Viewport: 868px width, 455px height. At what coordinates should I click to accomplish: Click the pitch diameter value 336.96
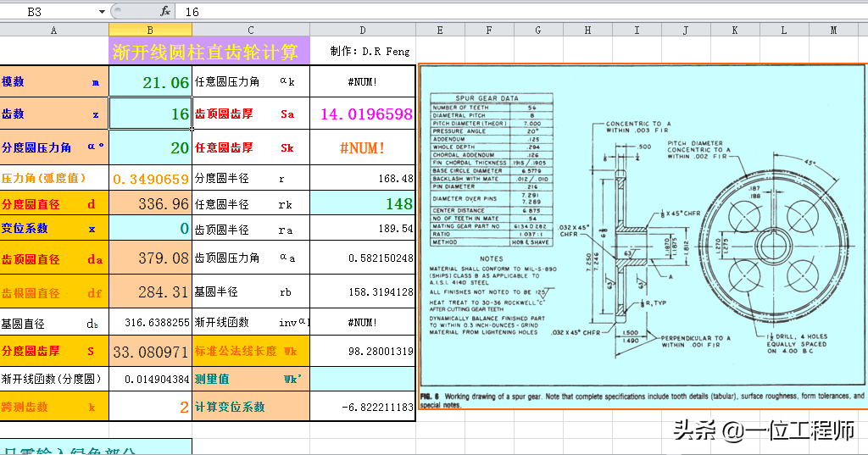pos(150,203)
